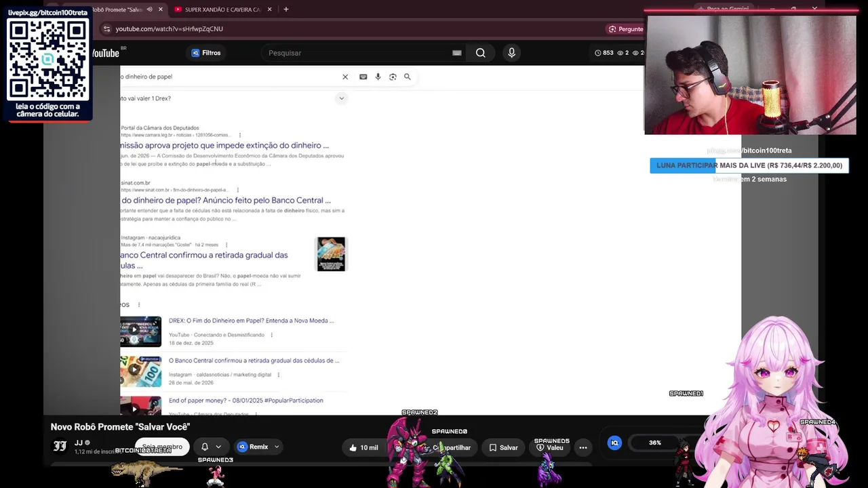This screenshot has height=488, width=868.
Task: Open "DREX: O Fim do Dinheiro em Papel?" video title
Action: [252, 321]
